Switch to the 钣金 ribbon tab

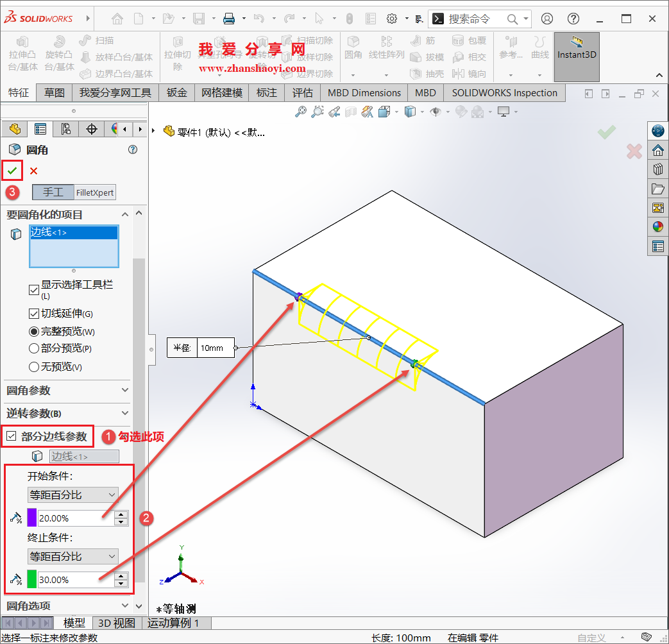[176, 92]
